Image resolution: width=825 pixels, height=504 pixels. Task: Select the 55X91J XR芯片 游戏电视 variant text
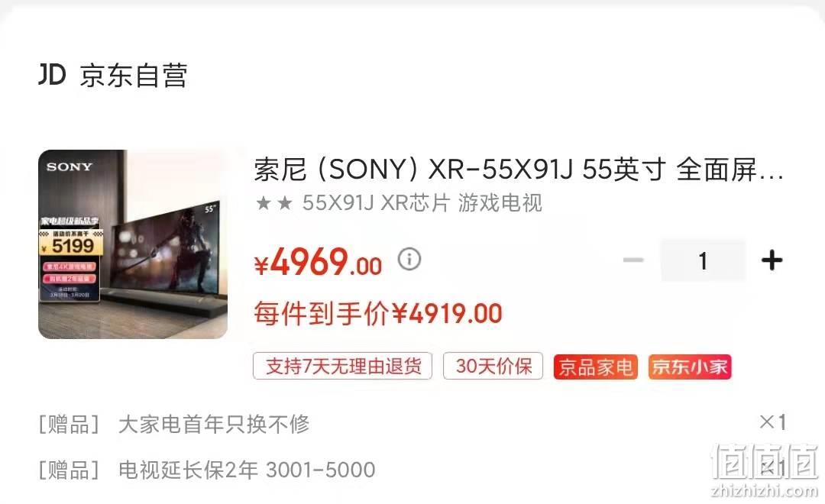[x=422, y=202]
